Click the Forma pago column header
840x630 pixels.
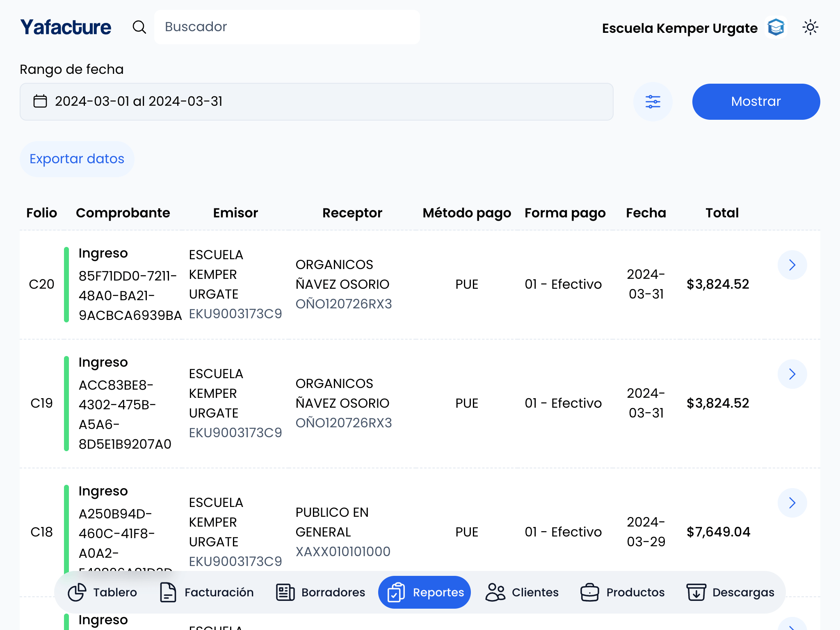coord(565,213)
